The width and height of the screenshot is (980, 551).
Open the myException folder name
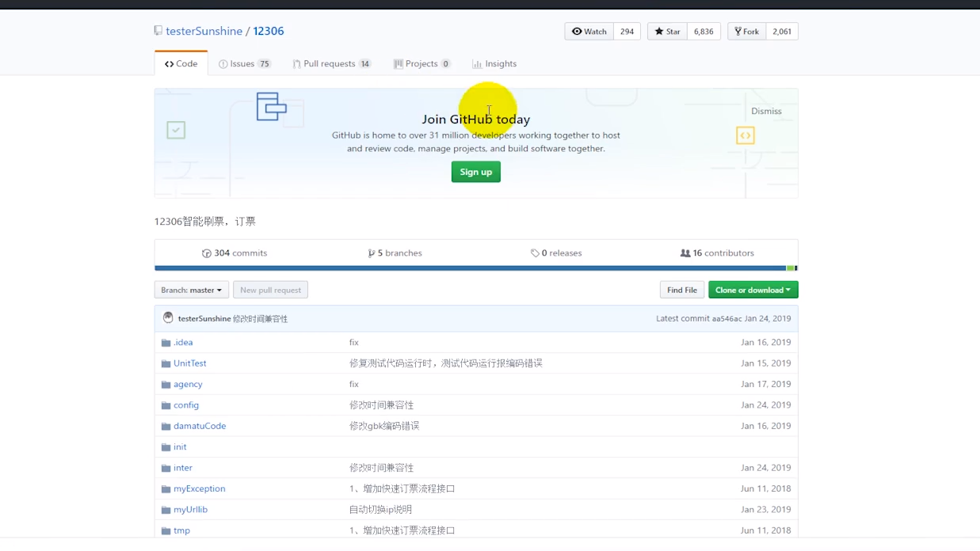[200, 488]
